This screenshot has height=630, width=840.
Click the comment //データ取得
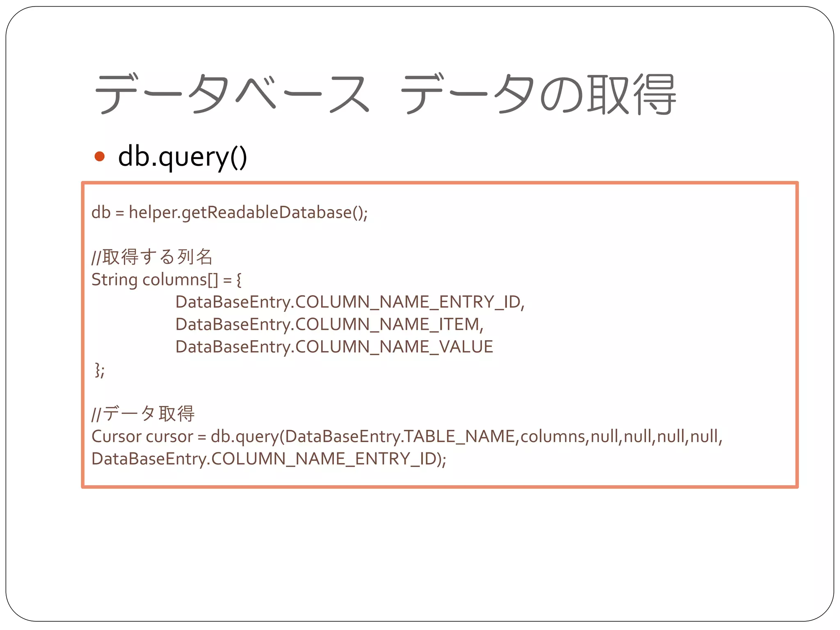click(143, 414)
